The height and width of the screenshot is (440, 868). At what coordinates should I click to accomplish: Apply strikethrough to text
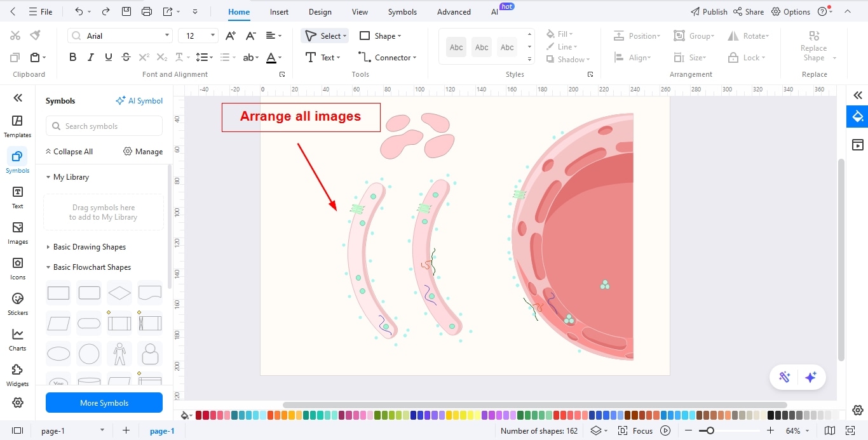click(x=126, y=57)
